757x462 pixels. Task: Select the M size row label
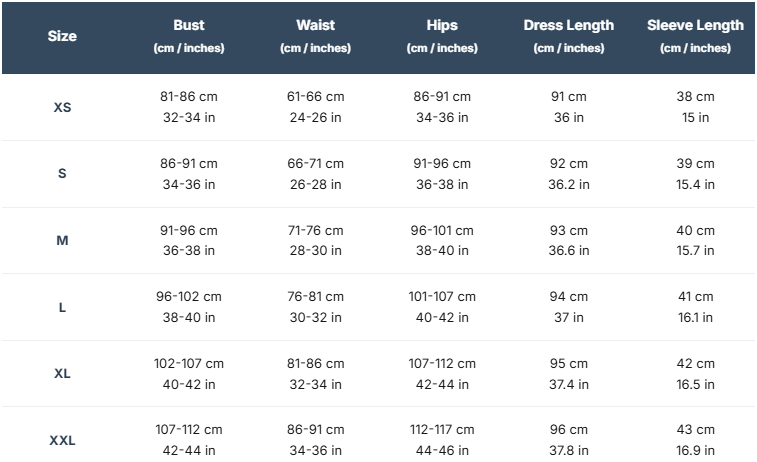tap(62, 240)
